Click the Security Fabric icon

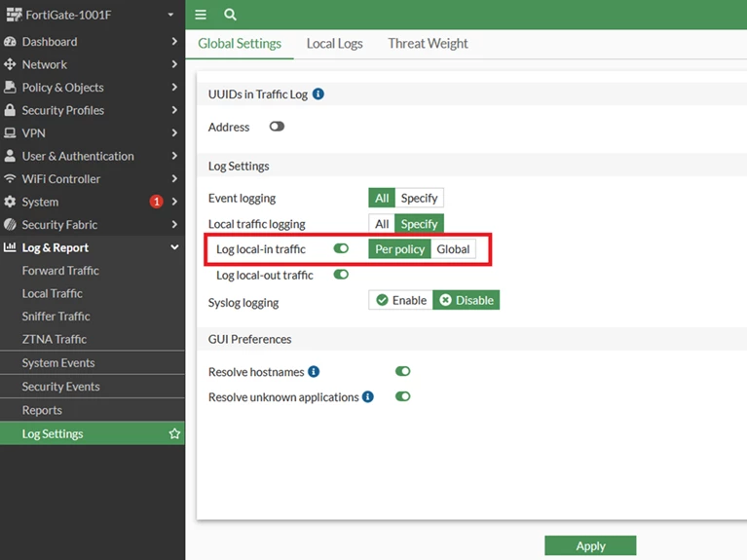pos(10,224)
